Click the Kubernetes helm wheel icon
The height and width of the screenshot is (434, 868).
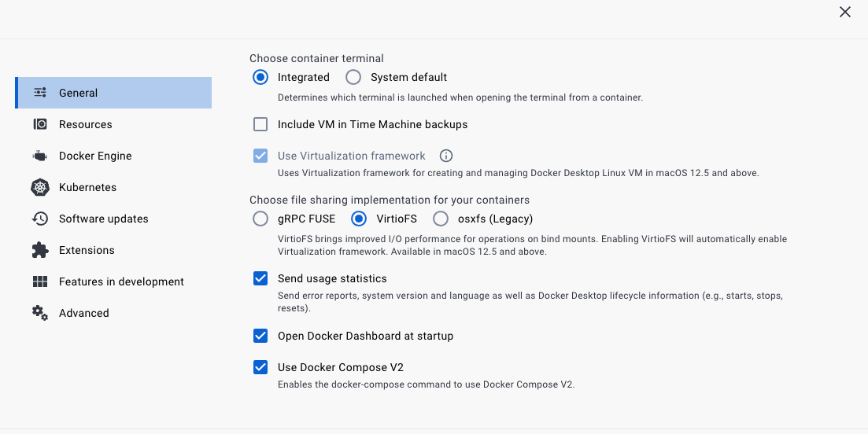point(40,187)
